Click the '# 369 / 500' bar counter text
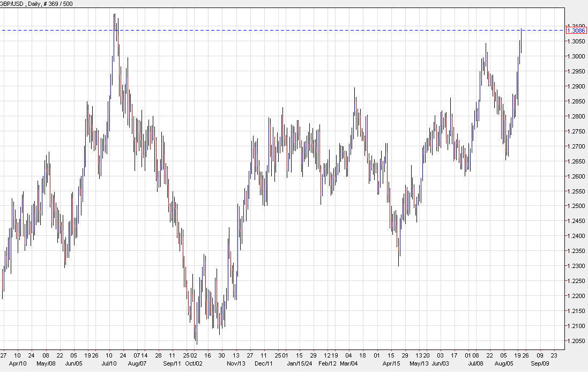The height and width of the screenshot is (372, 588). tap(58, 3)
